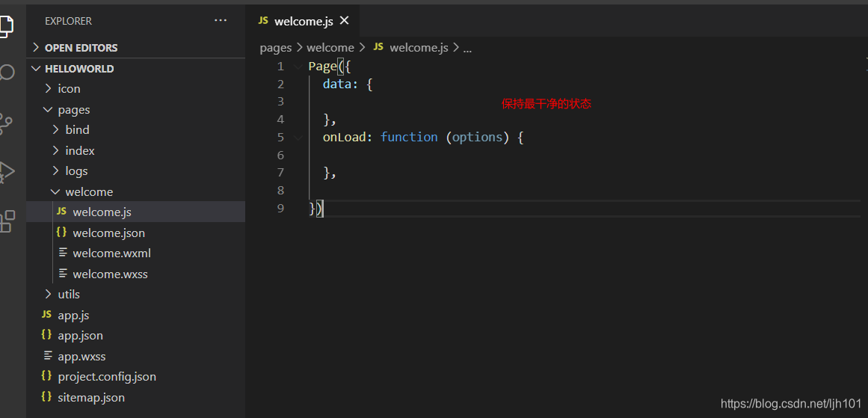Screen dimensions: 868x418
Task: Click the JS icon in welcome.js tab
Action: coord(263,21)
